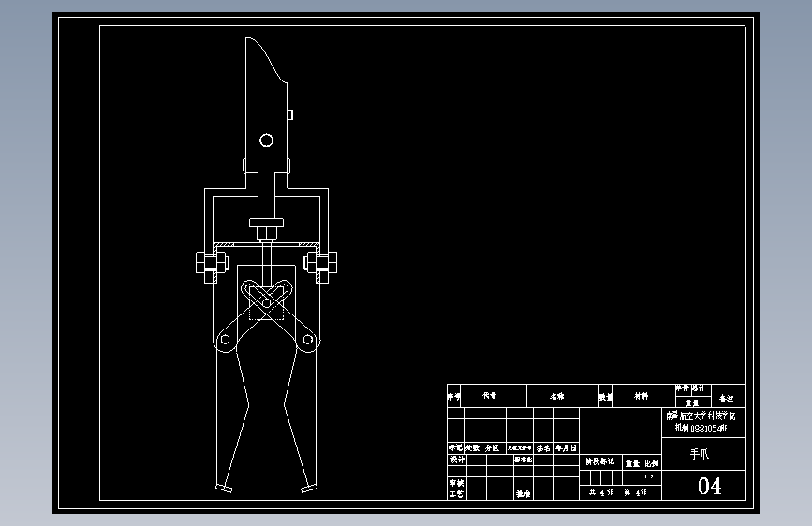Image resolution: width=812 pixels, height=526 pixels.
Task: Click the drawing number "04" in title block
Action: point(709,486)
